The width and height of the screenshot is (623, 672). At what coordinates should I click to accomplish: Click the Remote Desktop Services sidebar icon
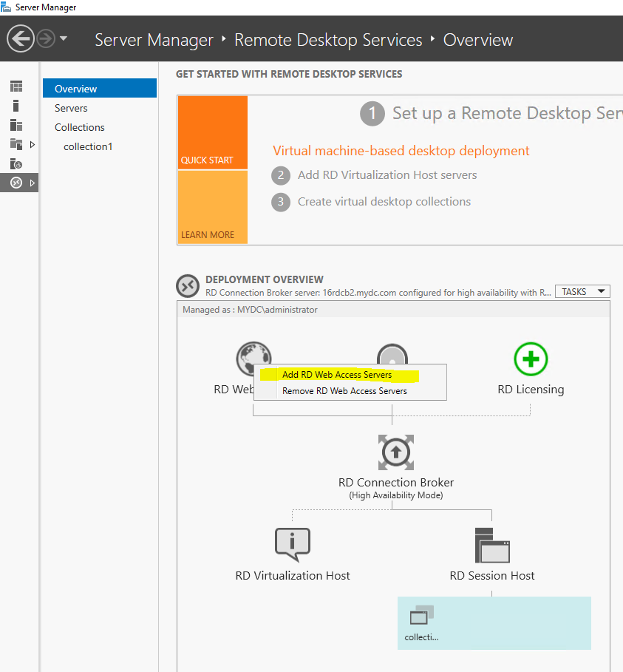pos(16,181)
